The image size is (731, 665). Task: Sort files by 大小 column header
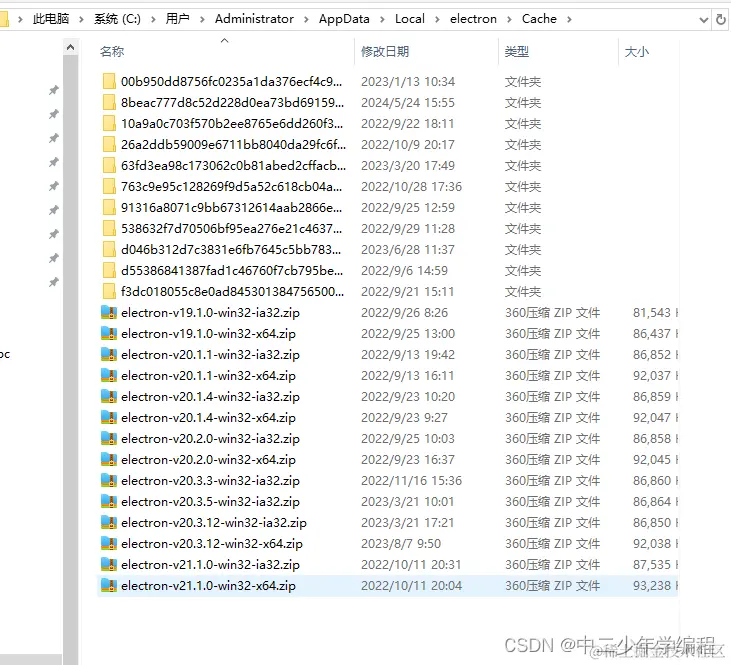(637, 51)
